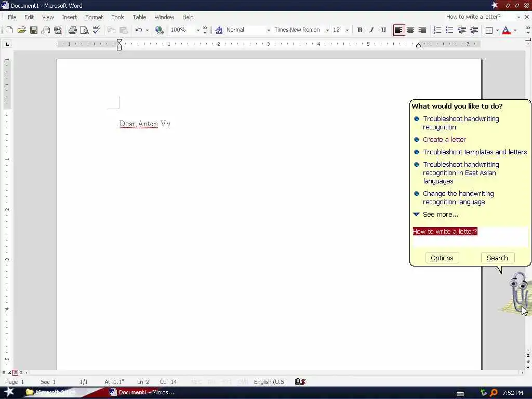Create a new blank document
This screenshot has width=532, height=399.
tap(9, 30)
